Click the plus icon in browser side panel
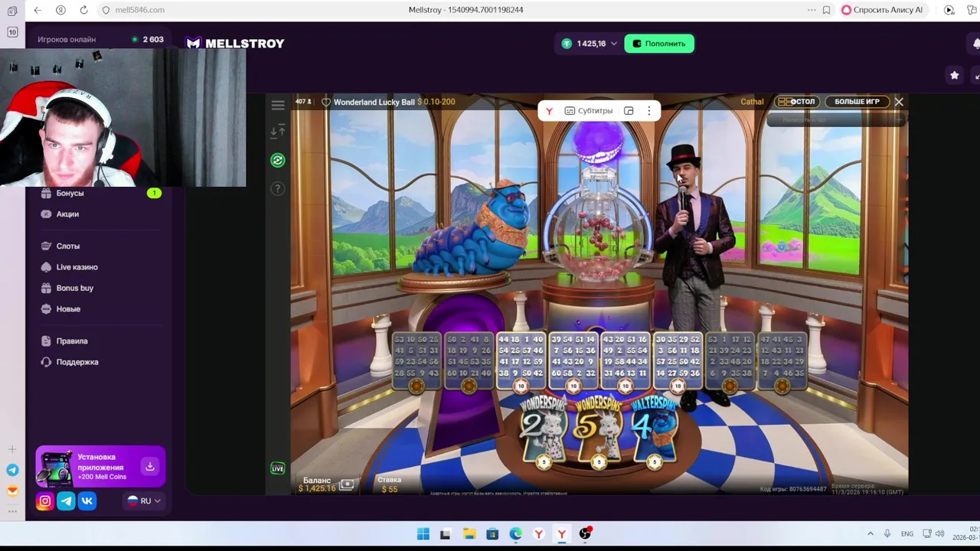 click(12, 449)
